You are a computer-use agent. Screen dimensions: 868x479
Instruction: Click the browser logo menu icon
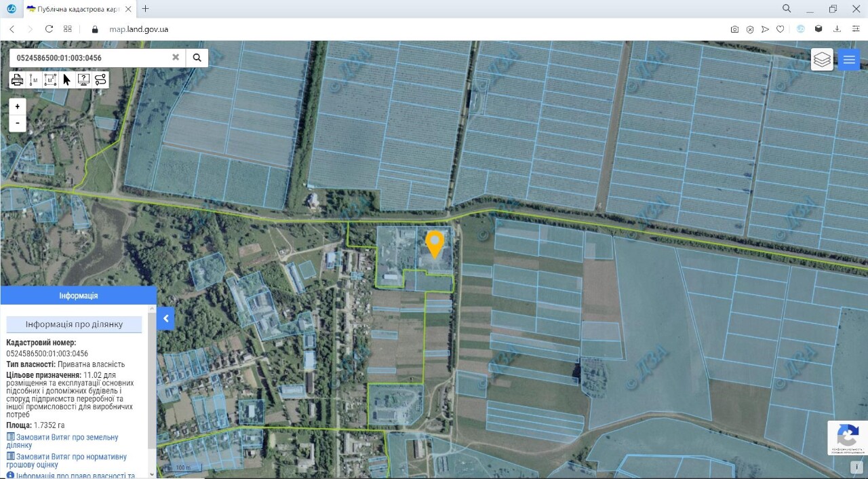pyautogui.click(x=11, y=9)
